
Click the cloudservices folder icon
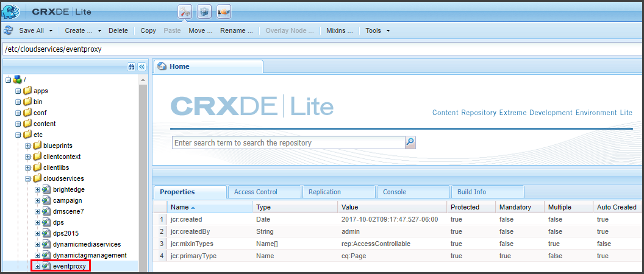37,178
